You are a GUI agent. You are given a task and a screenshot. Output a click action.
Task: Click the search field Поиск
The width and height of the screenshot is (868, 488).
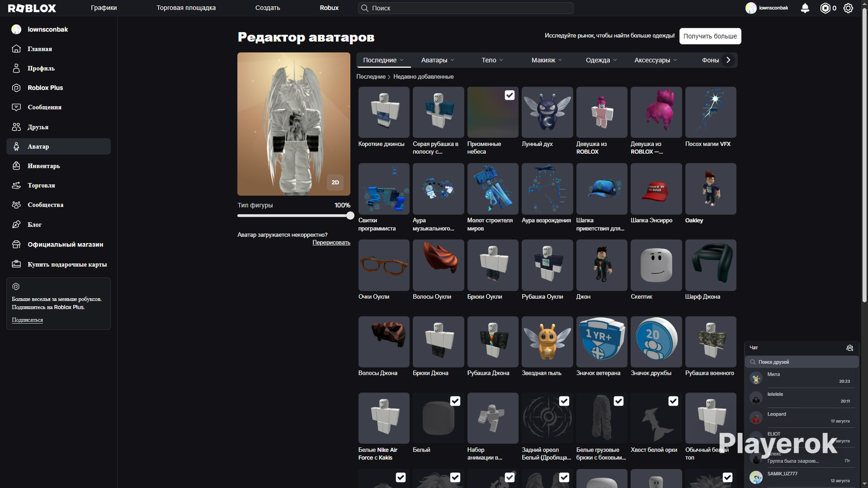tap(466, 8)
